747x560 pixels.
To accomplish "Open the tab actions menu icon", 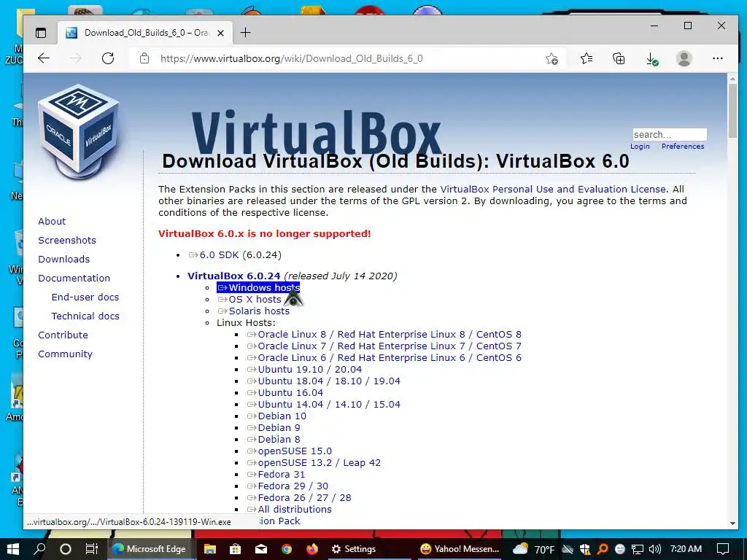I will pyautogui.click(x=41, y=33).
